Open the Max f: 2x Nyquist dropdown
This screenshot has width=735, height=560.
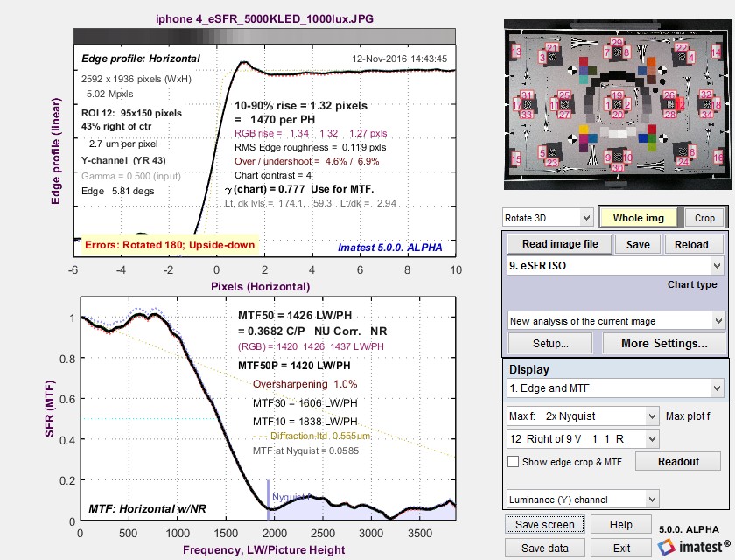583,416
